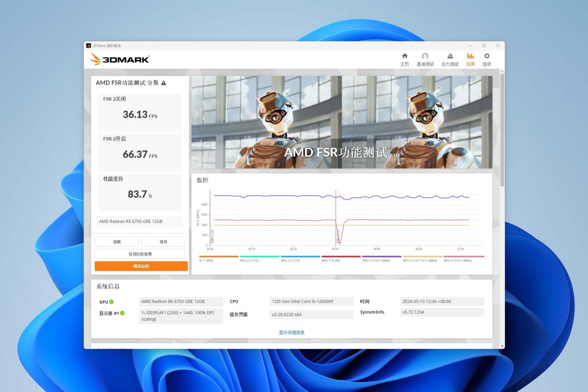This screenshot has width=588, height=392.
Task: Toggle the 帧率 (FPS) orange legend series
Action: coord(219,259)
